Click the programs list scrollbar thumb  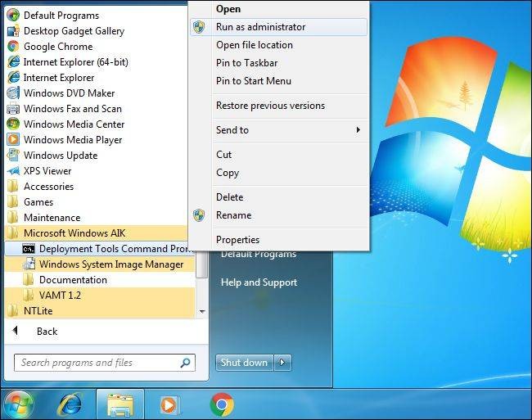pos(202,265)
